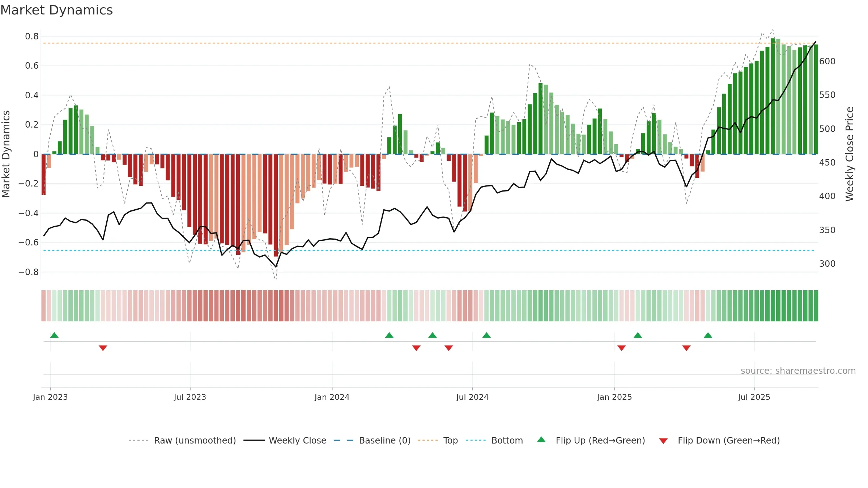868x488 pixels.
Task: Click the deepest red bar in late October 2023
Action: (x=276, y=205)
